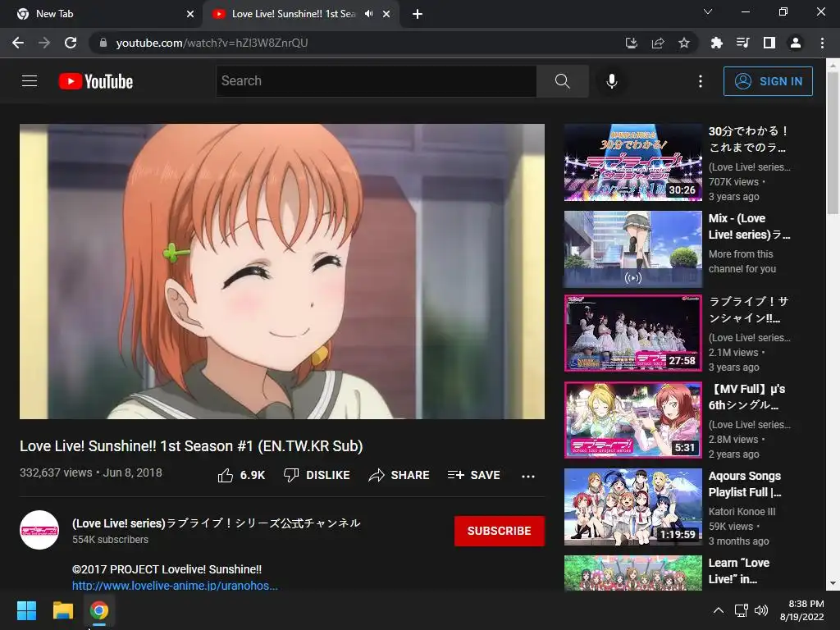Open Chrome three-dot menu
The image size is (840, 630).
pyautogui.click(x=822, y=43)
